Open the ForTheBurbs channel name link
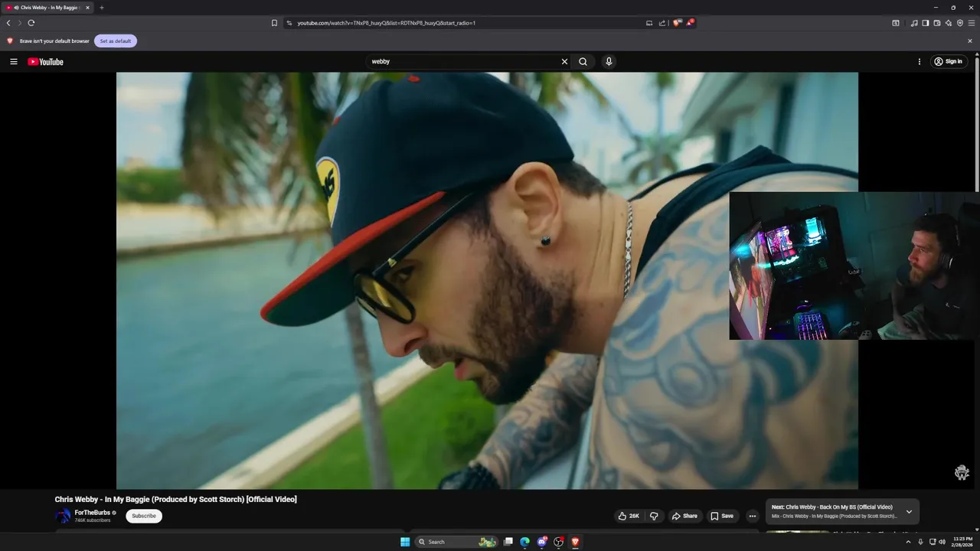 tap(93, 512)
